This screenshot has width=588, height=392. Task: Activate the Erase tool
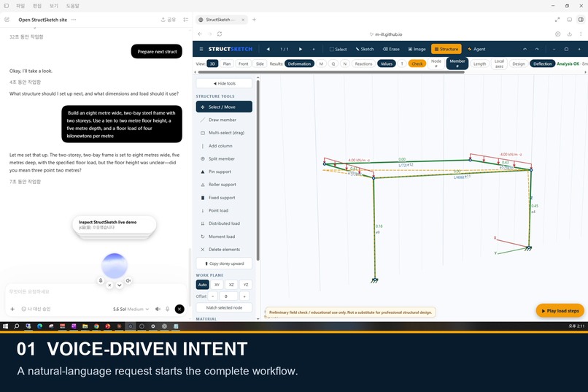(x=391, y=49)
